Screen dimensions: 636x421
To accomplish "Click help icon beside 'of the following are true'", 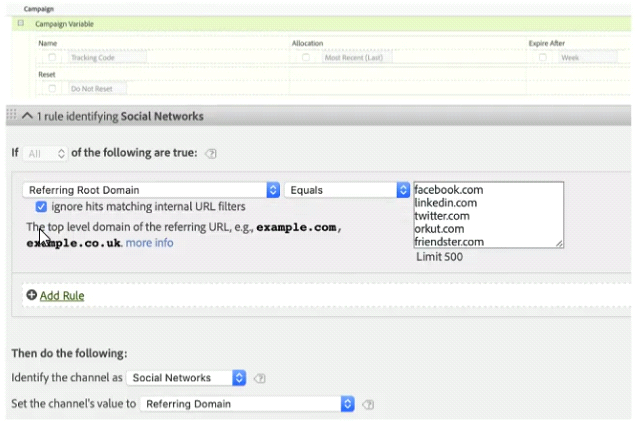I will click(210, 154).
